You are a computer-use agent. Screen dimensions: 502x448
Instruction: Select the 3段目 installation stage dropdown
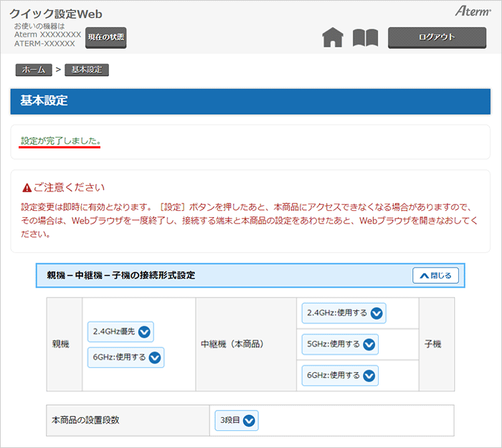(x=235, y=421)
